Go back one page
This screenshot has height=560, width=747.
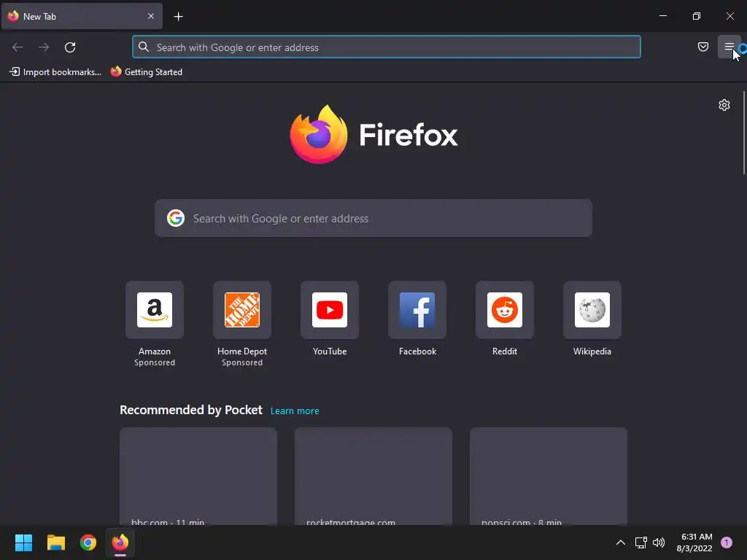(18, 47)
